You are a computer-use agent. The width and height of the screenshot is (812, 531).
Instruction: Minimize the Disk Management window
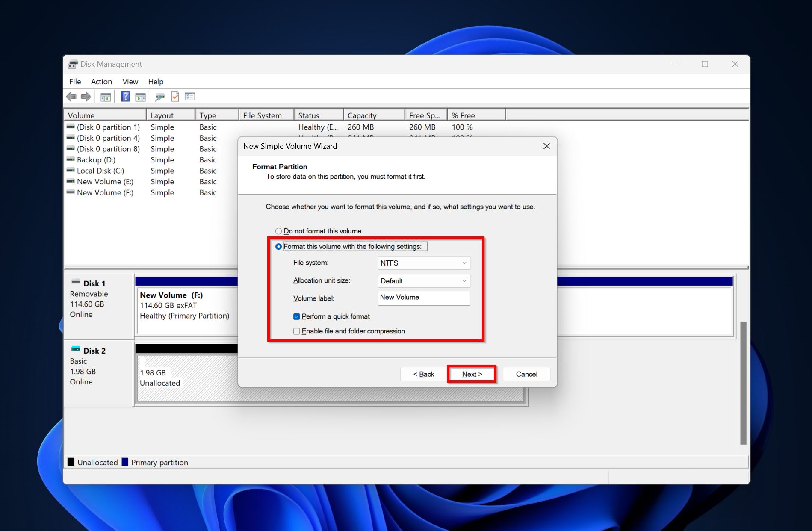coord(675,64)
